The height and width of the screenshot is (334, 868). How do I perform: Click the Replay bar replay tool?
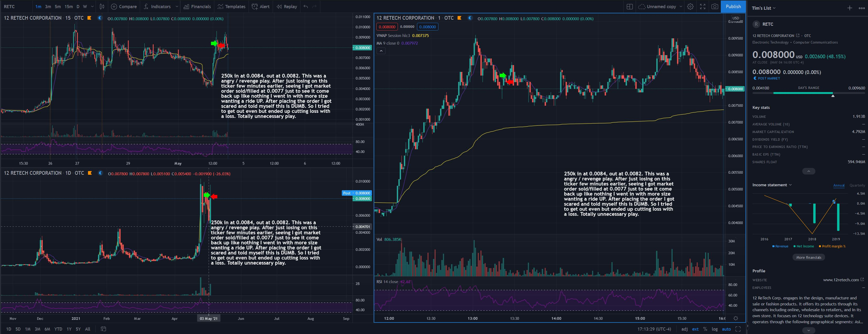(x=287, y=6)
